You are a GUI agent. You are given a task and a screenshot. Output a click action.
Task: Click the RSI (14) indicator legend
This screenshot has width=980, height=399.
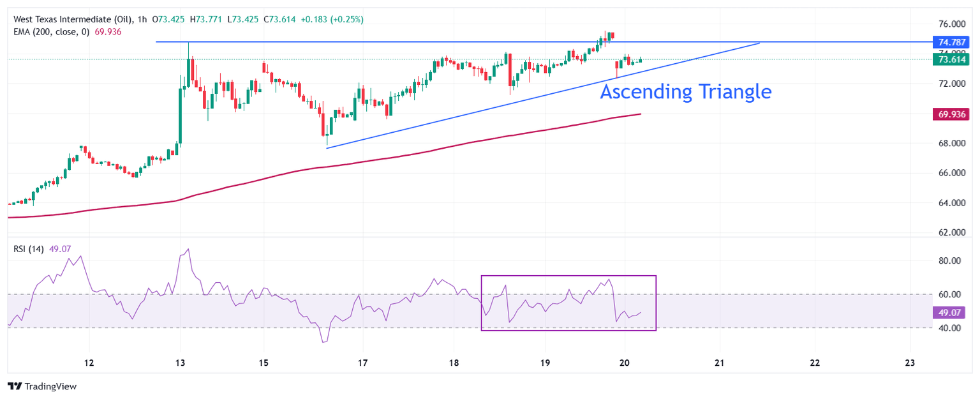29,249
